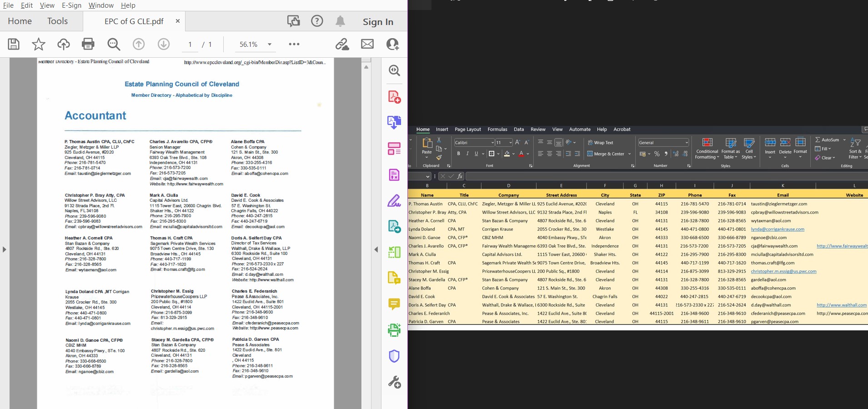Open lynda@corrigankrause.com email link in spreadsheet
Image resolution: width=868 pixels, height=409 pixels.
pos(778,229)
